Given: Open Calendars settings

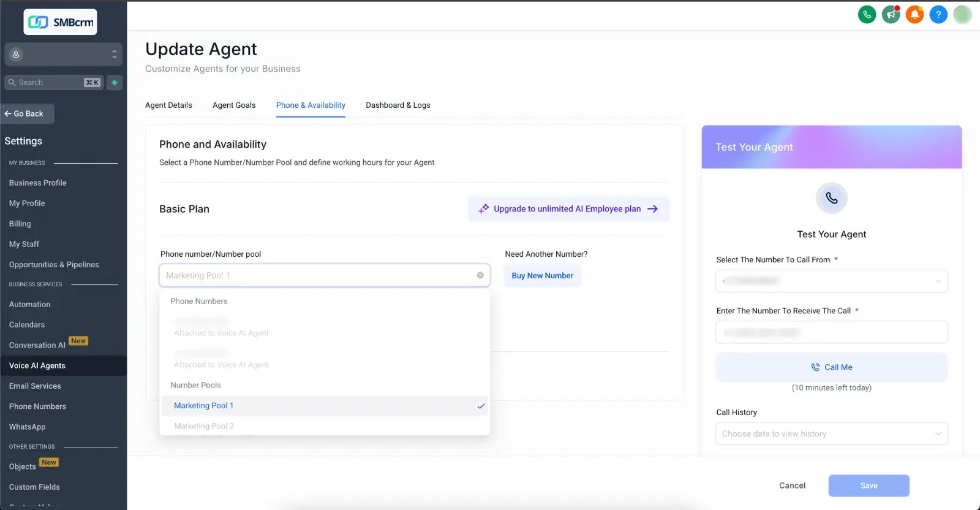Looking at the screenshot, I should (x=27, y=324).
